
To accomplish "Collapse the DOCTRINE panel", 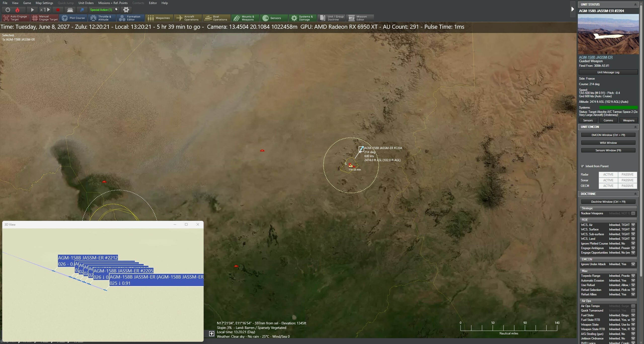I will 636,194.
